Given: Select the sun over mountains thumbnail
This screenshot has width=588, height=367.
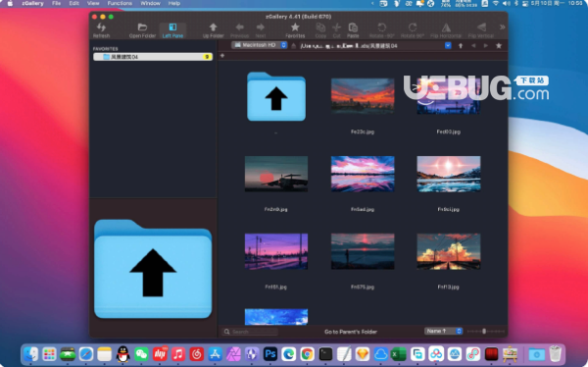Looking at the screenshot, I should [449, 174].
